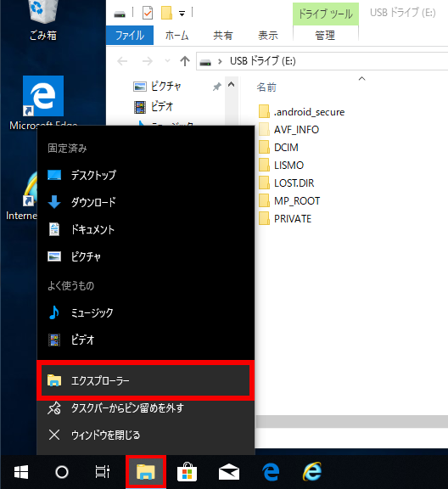The width and height of the screenshot is (448, 489).
Task: Open the Mail app from the taskbar
Action: click(229, 472)
